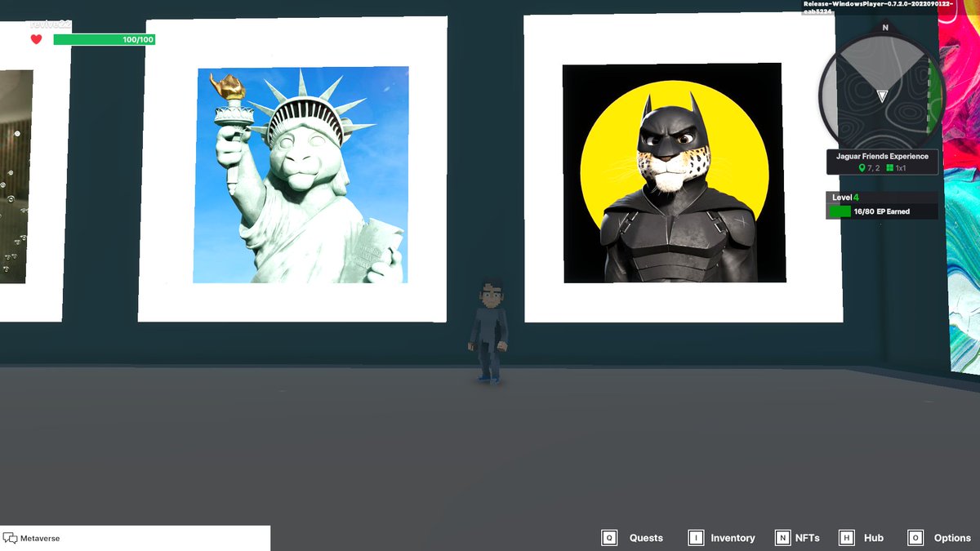Click the Q key icon beside Quests
The width and height of the screenshot is (980, 551).
tap(609, 538)
